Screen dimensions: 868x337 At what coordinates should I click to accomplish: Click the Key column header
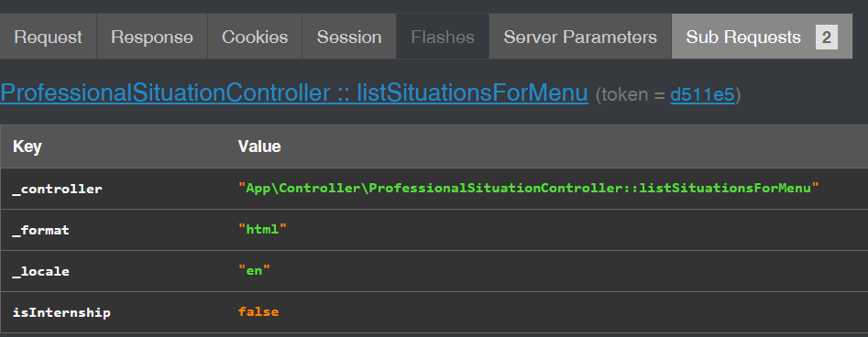pos(27,147)
